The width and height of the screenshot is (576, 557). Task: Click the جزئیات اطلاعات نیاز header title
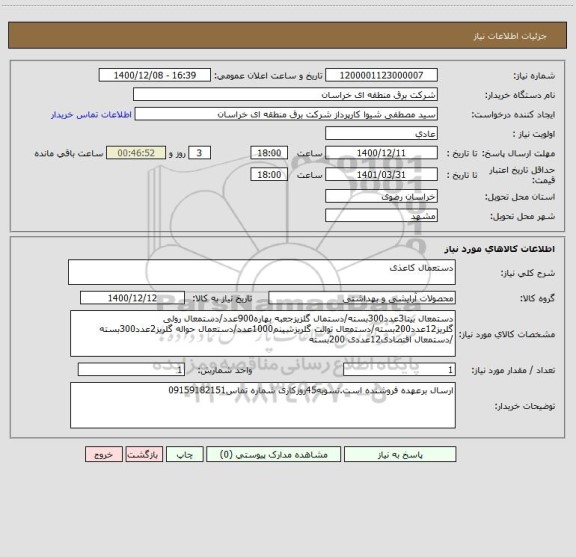(x=510, y=36)
